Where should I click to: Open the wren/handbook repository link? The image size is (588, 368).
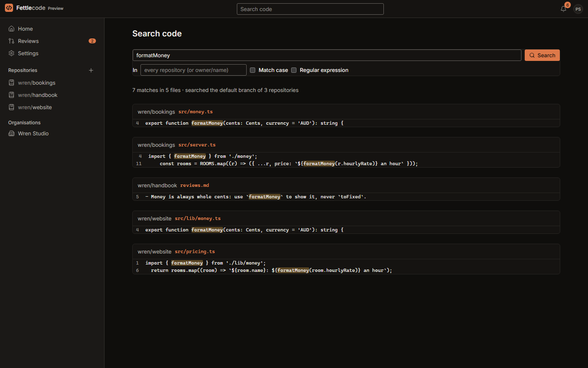pos(52,95)
